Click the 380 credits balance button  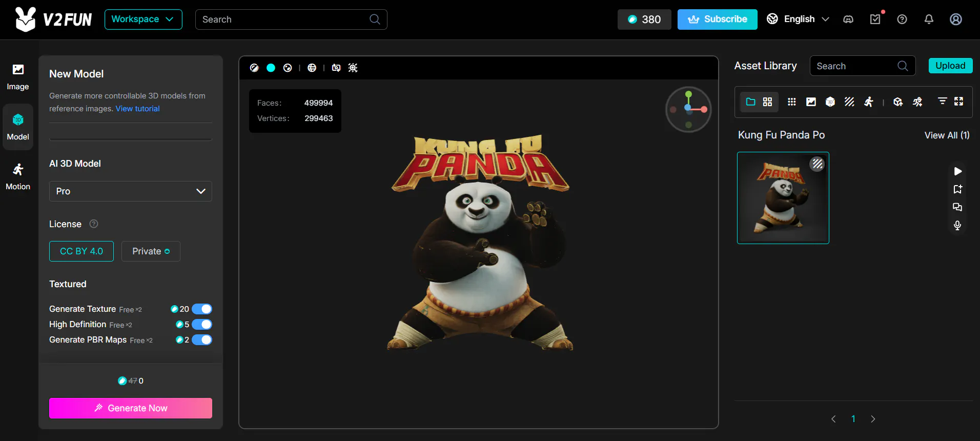(x=644, y=19)
